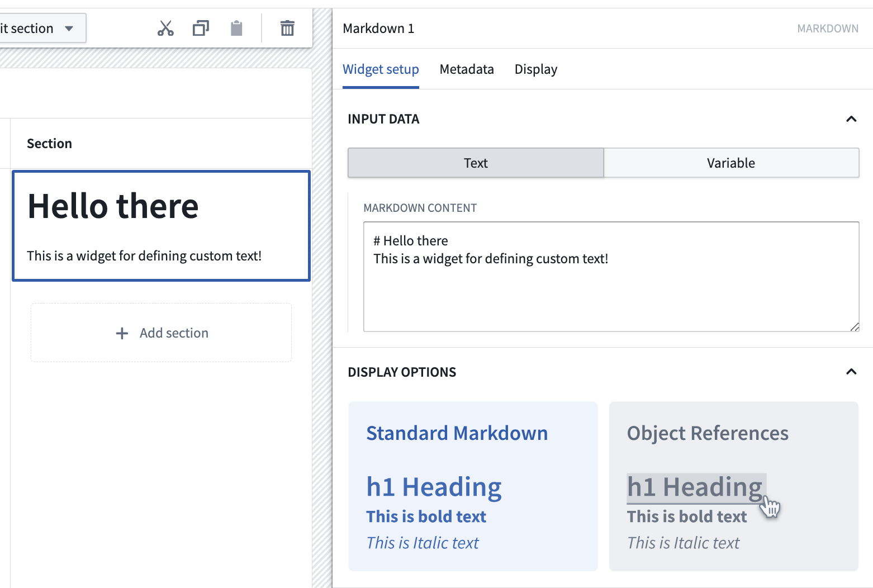Click 'This is a widget' preview text
Image resolution: width=873 pixels, height=588 pixels.
[x=144, y=255]
